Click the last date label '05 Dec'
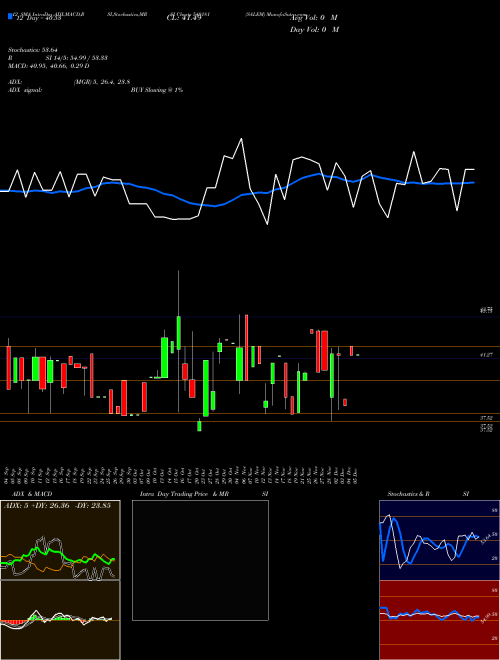The height and width of the screenshot is (660, 500). click(x=357, y=475)
